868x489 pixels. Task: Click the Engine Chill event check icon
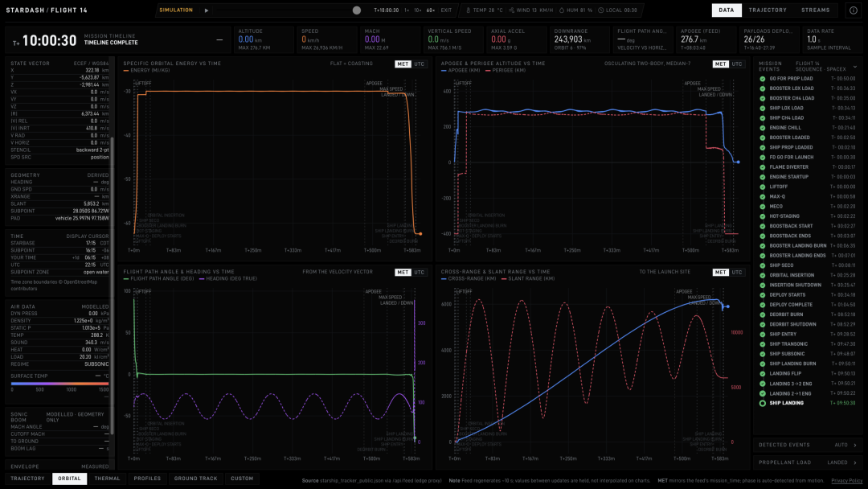(762, 128)
